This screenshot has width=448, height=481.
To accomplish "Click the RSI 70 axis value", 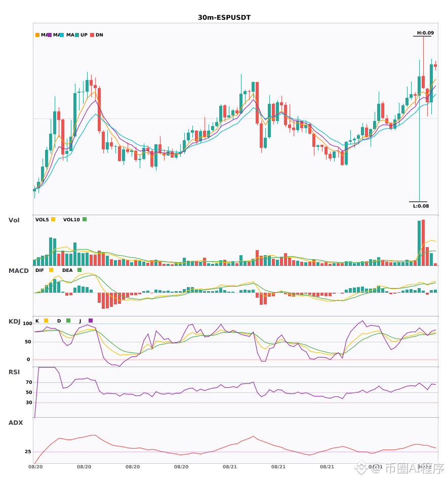I will [29, 382].
